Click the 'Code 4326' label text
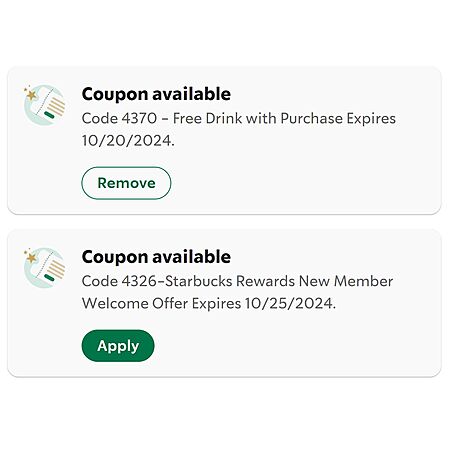 (119, 281)
